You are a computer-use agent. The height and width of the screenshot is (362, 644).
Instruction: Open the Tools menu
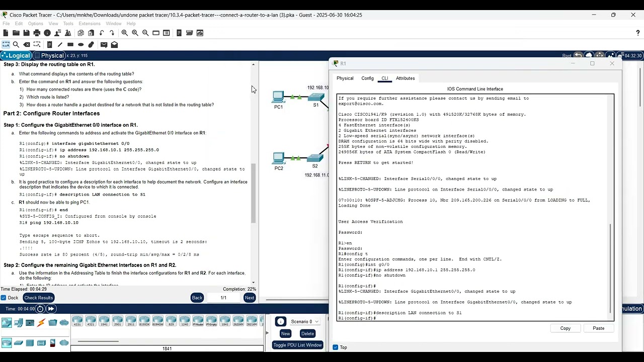click(68, 24)
